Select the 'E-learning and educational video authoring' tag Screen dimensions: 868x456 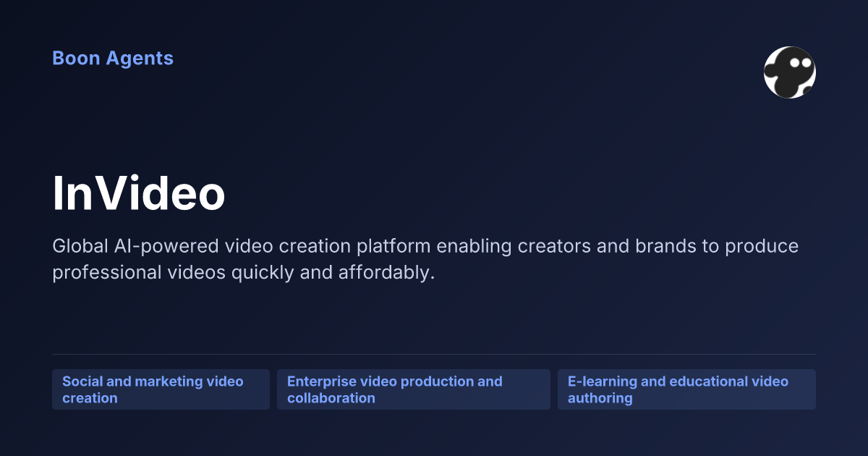pyautogui.click(x=686, y=389)
